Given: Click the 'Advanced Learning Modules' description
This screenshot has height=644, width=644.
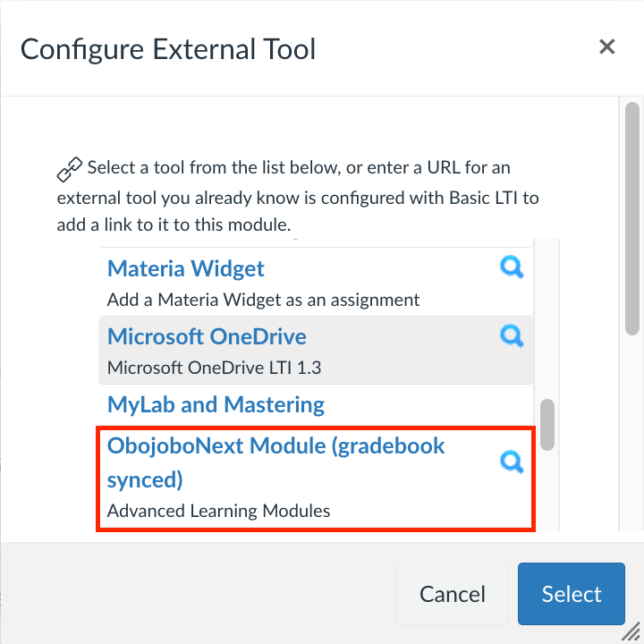Looking at the screenshot, I should [x=218, y=511].
